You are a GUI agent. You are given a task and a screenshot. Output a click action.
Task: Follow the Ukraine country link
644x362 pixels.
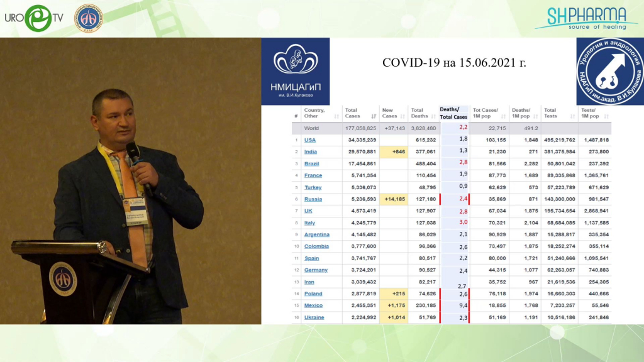tap(314, 317)
